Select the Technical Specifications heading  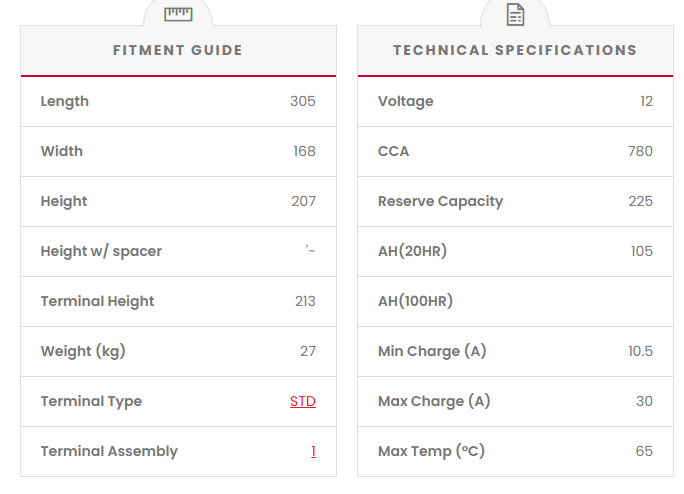click(515, 50)
